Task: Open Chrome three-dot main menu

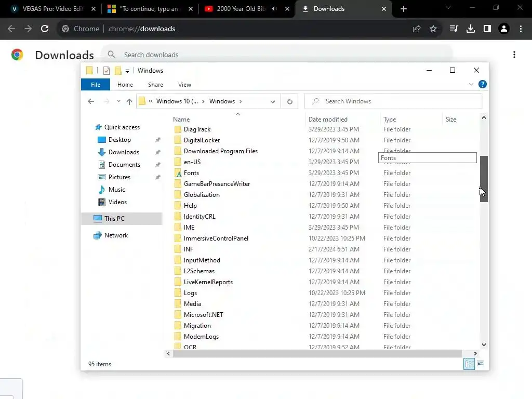Action: tap(521, 29)
